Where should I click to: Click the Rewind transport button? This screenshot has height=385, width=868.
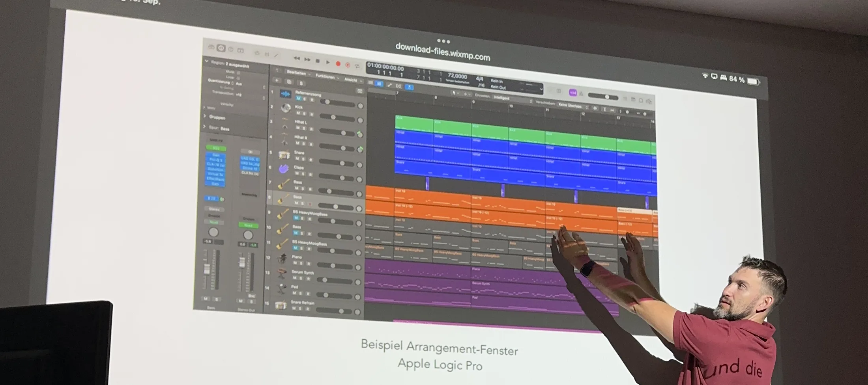click(297, 58)
